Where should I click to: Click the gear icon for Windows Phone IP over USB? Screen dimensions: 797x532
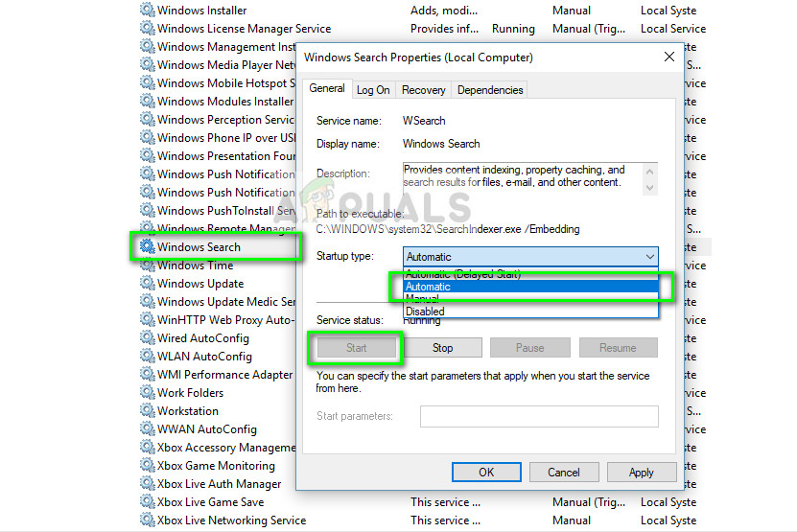(148, 138)
